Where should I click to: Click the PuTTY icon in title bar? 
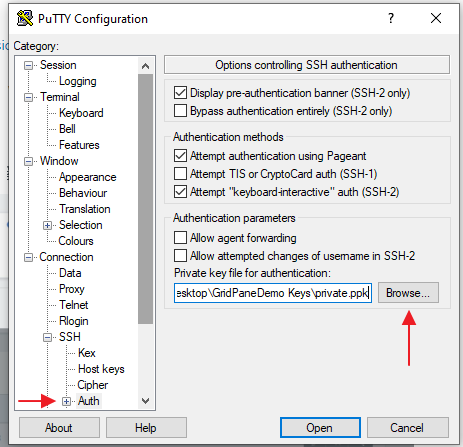coord(25,18)
